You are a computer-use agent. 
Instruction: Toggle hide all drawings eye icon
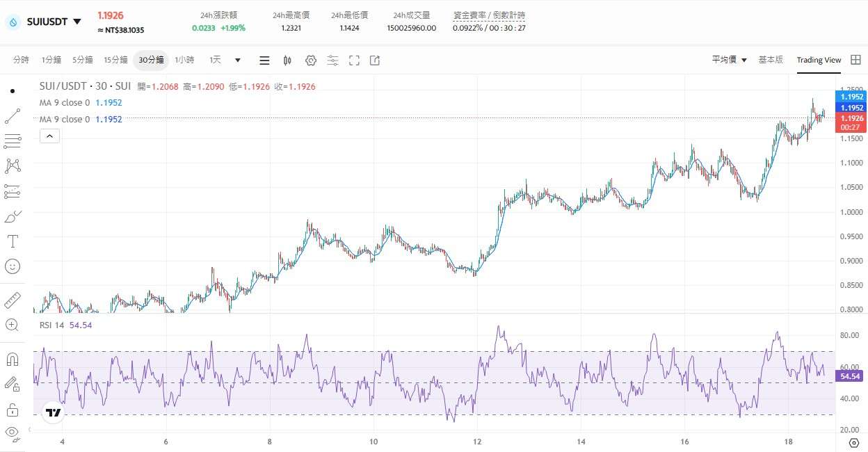coord(13,433)
